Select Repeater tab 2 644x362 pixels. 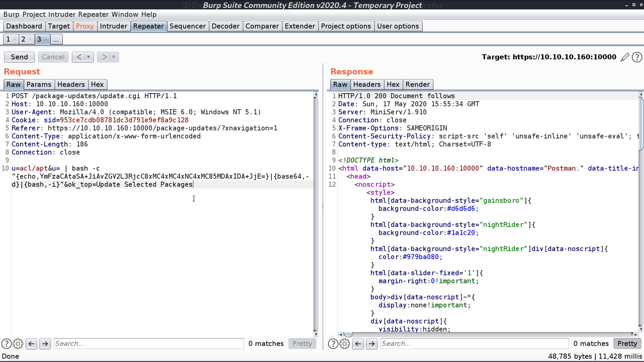23,39
